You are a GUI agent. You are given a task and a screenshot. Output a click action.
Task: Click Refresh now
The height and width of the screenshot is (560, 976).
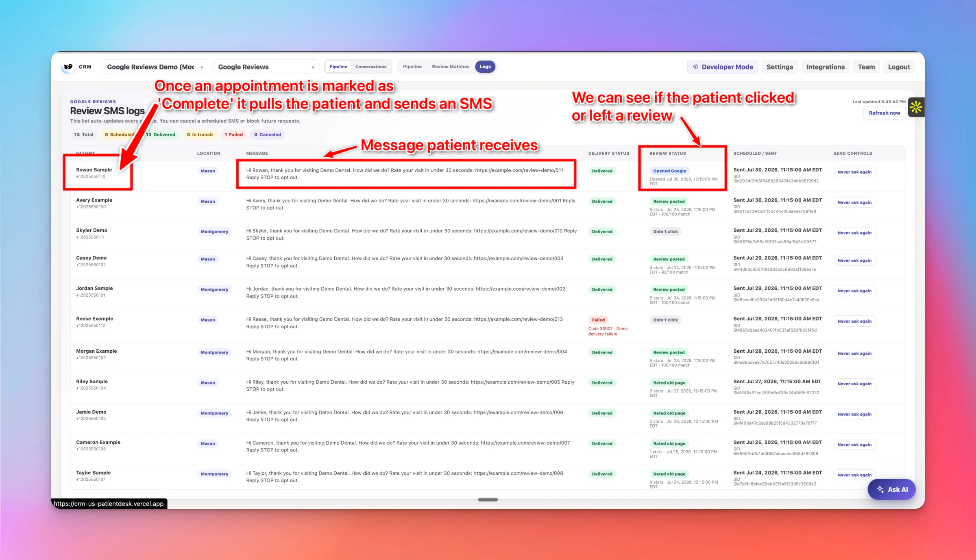884,113
